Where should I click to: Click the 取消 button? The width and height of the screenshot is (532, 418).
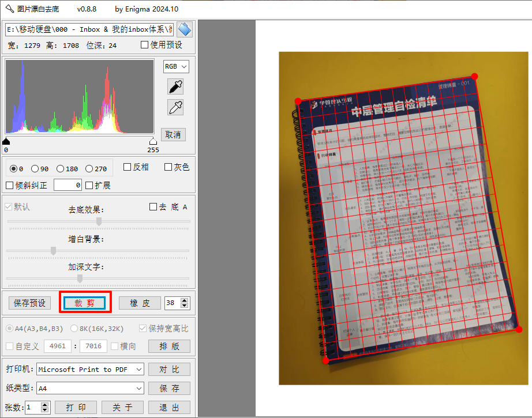coord(173,134)
